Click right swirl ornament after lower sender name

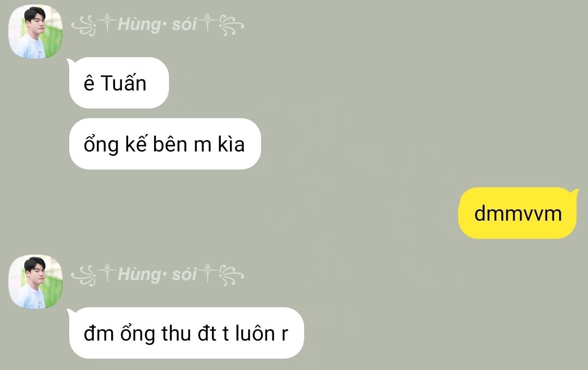tap(232, 276)
